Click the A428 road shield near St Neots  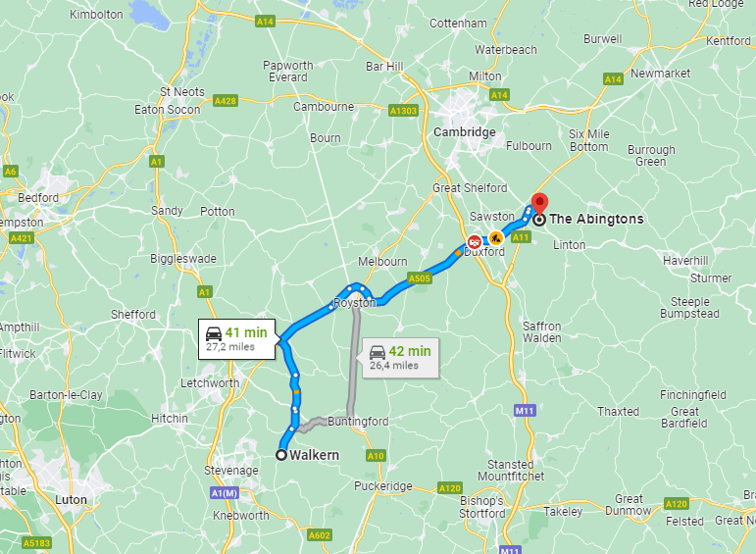pos(226,101)
